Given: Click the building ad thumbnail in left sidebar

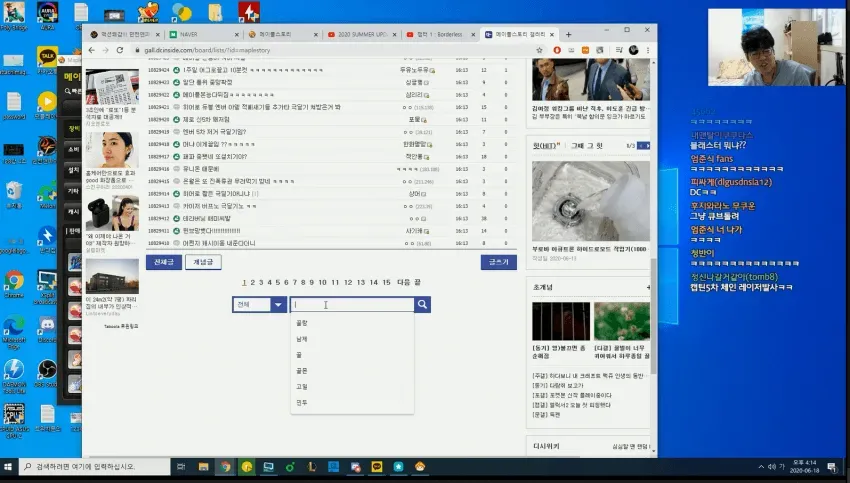Looking at the screenshot, I should 112,276.
